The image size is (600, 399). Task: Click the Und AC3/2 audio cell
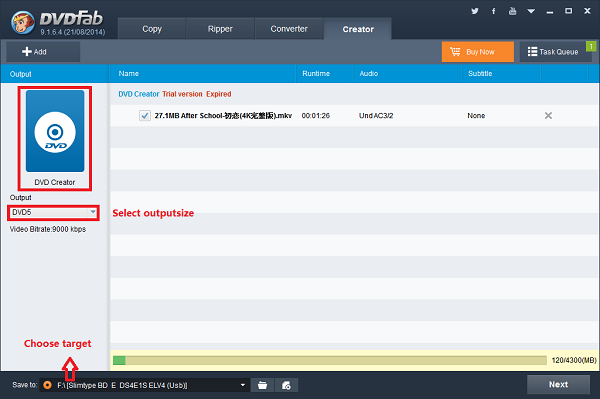[376, 116]
